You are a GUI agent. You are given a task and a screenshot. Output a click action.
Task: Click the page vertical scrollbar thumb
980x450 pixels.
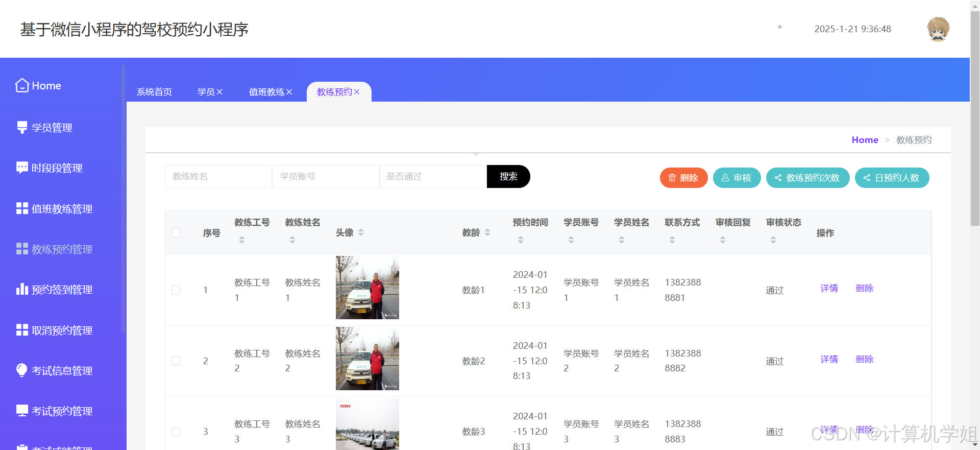975,117
